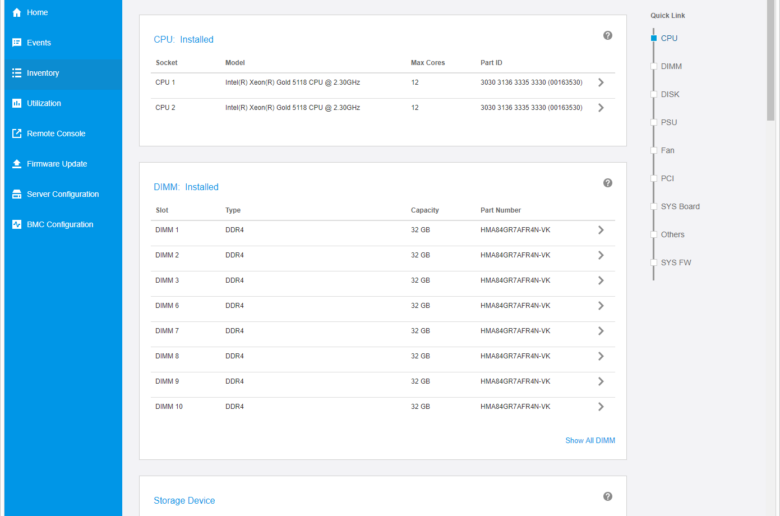Expand DIMM 10 row details chevron
780x516 pixels.
coord(601,407)
